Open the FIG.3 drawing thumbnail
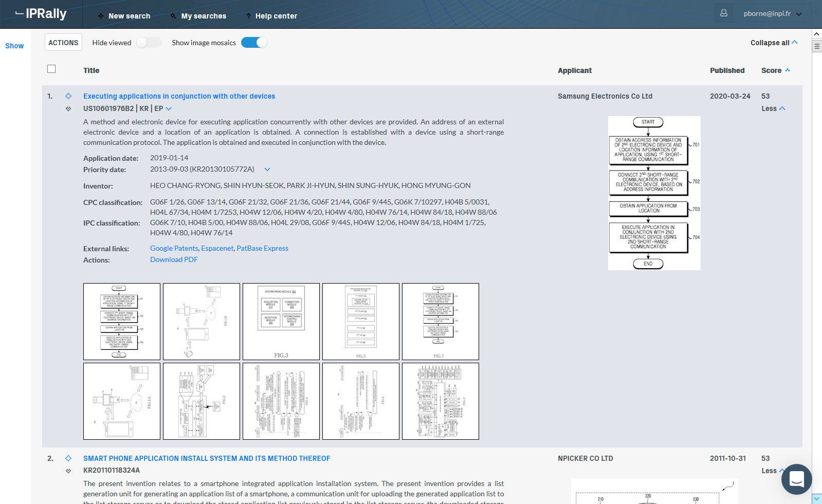822x504 pixels. [281, 322]
